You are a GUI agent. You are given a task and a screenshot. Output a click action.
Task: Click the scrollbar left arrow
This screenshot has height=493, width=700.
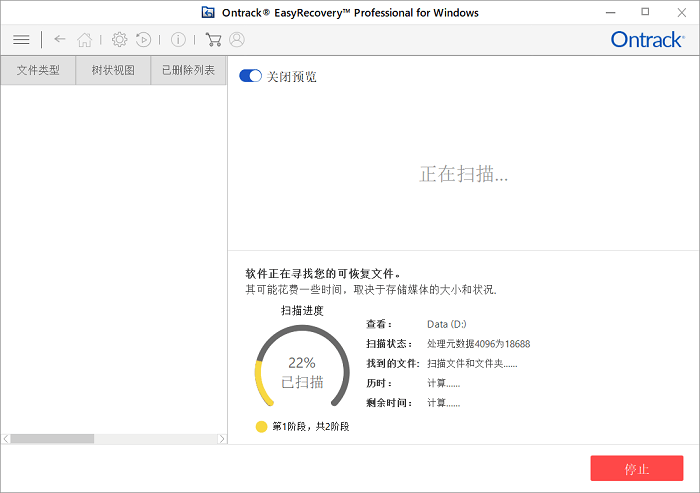(x=6, y=439)
